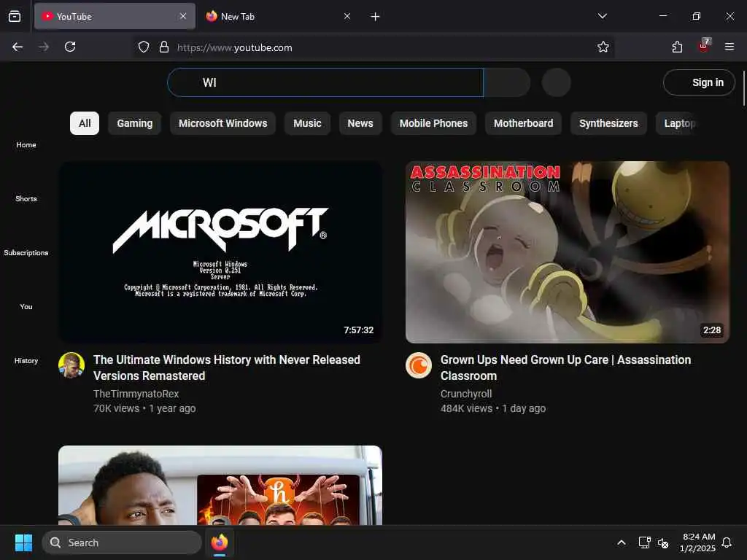This screenshot has height=560, width=747.
Task: Open Shorts in the sidebar
Action: pyautogui.click(x=26, y=198)
